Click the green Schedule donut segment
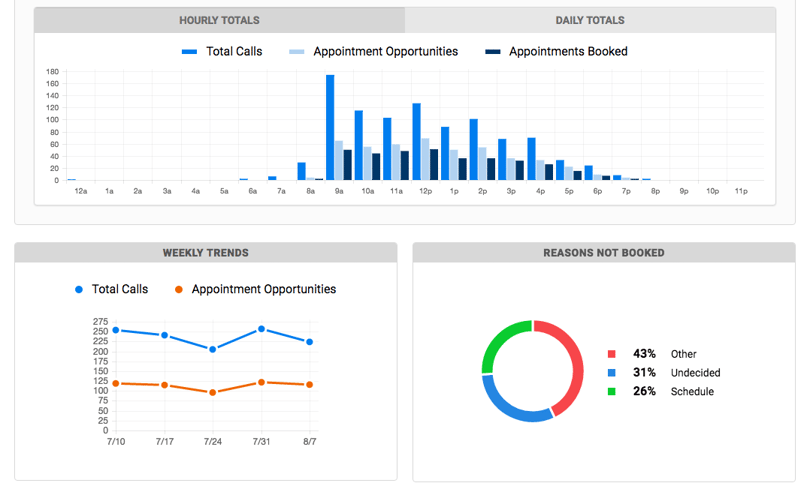 pyautogui.click(x=501, y=342)
